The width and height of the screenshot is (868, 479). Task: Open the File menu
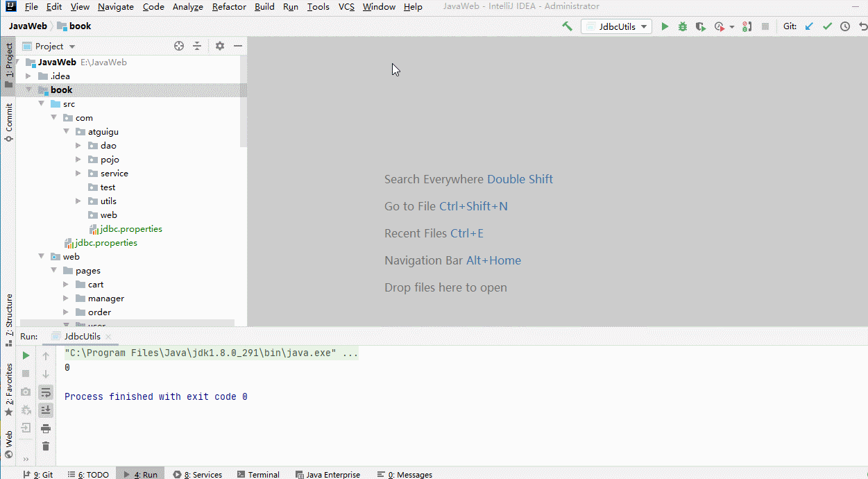[31, 7]
